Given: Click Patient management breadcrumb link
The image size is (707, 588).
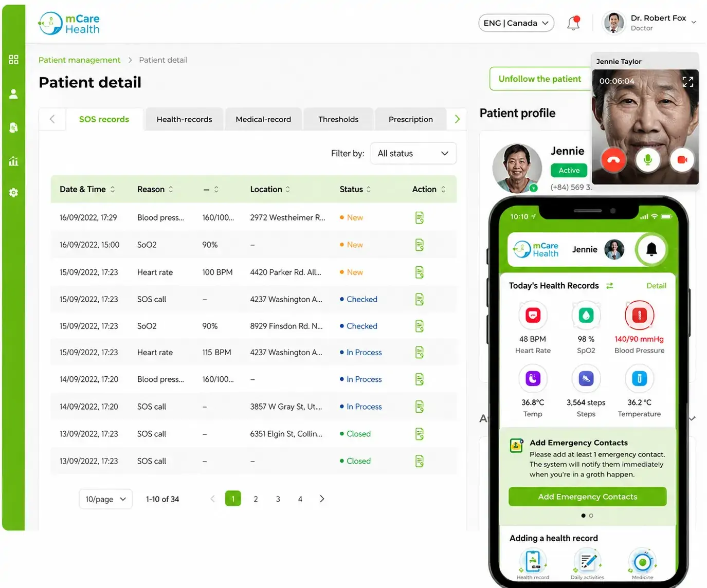Looking at the screenshot, I should 80,60.
